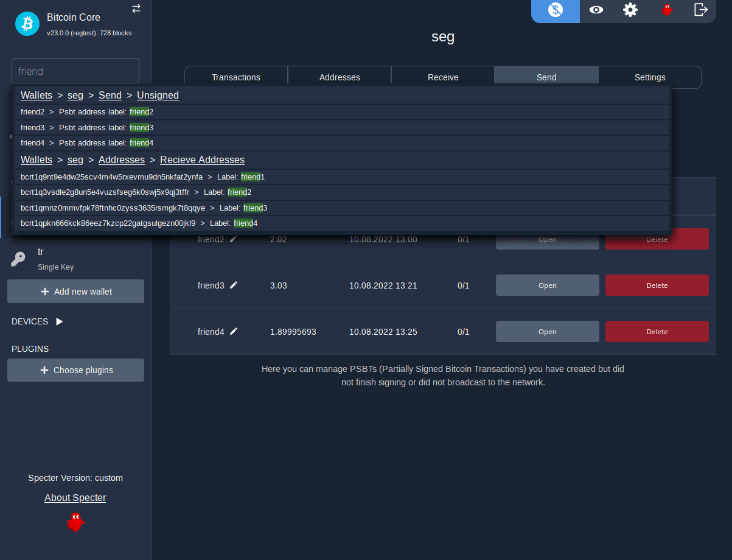Edit friend3 label with pencil icon

point(234,285)
